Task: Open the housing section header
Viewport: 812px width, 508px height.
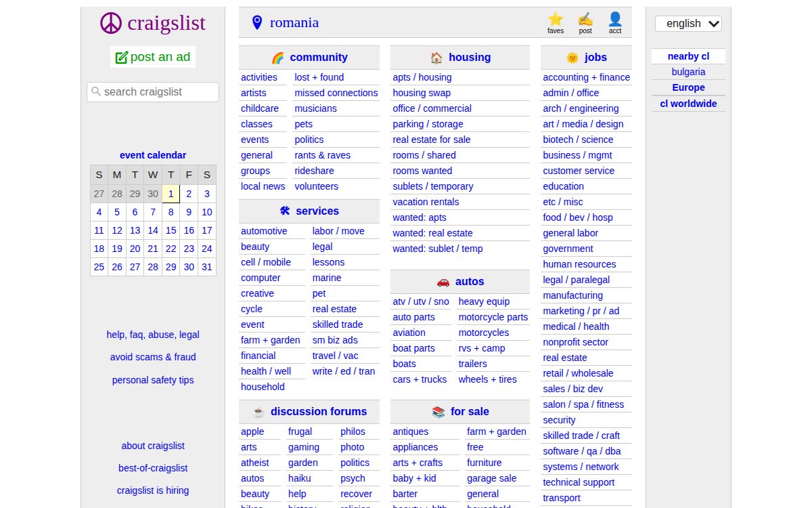Action: click(470, 58)
